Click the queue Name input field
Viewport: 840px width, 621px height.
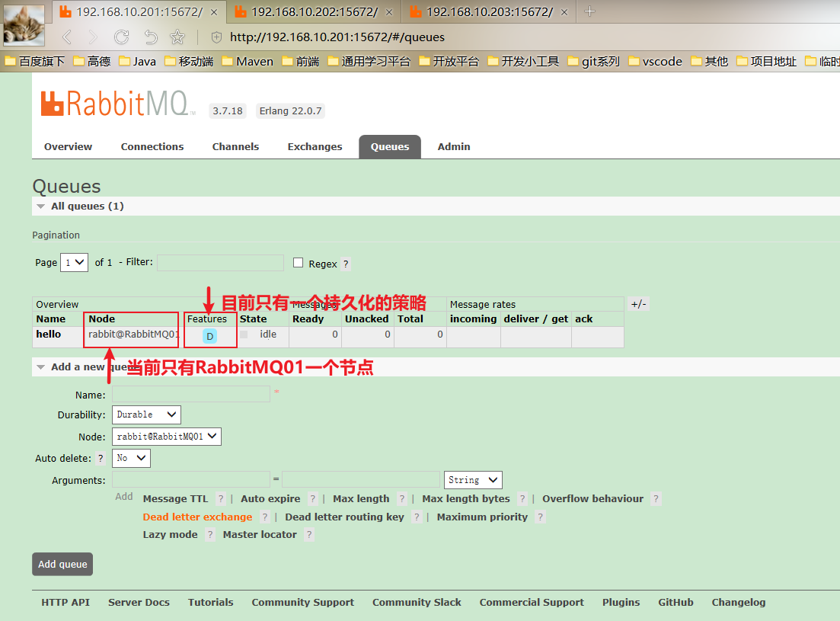pos(190,395)
